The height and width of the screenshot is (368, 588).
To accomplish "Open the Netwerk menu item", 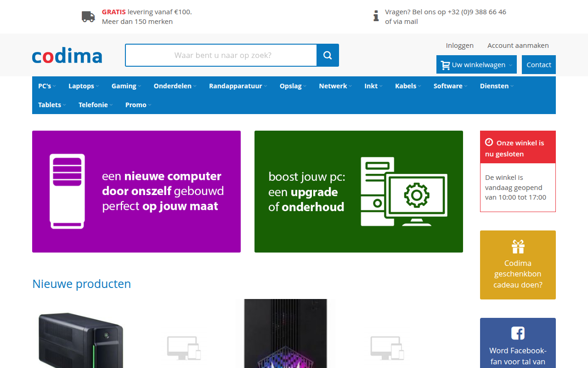I will tap(335, 86).
